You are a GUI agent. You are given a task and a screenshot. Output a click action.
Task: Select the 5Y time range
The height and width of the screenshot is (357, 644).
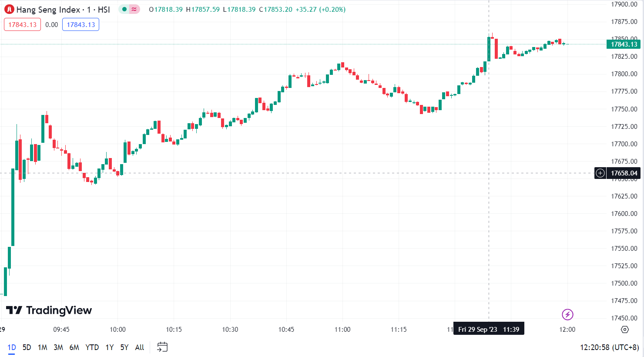pos(124,347)
